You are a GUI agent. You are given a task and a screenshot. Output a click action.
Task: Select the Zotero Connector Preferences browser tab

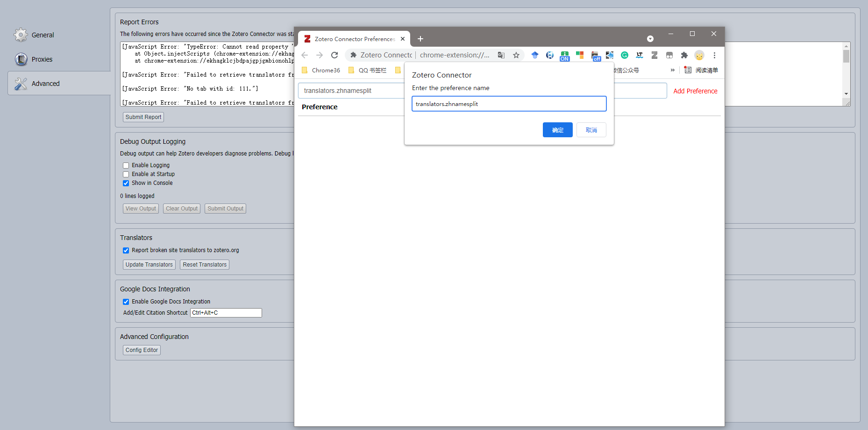[354, 39]
